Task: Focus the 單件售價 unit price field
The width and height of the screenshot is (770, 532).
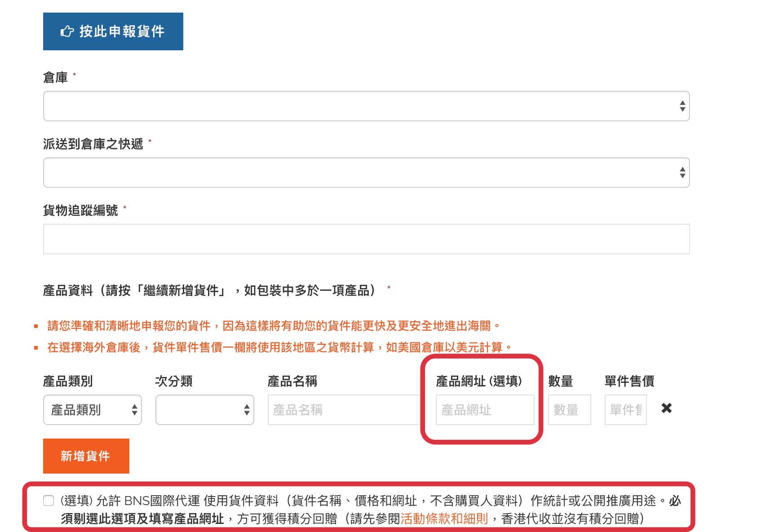Action: click(625, 410)
